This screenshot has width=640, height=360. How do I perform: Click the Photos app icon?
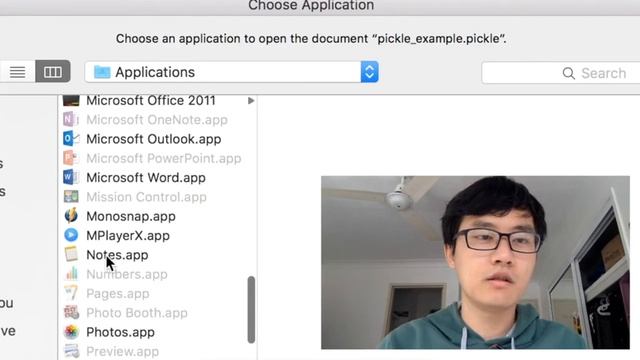click(x=71, y=332)
